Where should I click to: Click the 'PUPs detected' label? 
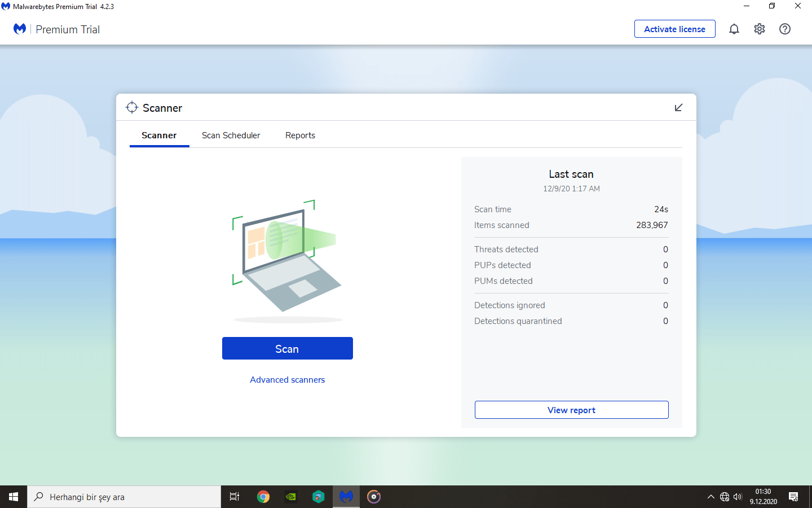(502, 265)
